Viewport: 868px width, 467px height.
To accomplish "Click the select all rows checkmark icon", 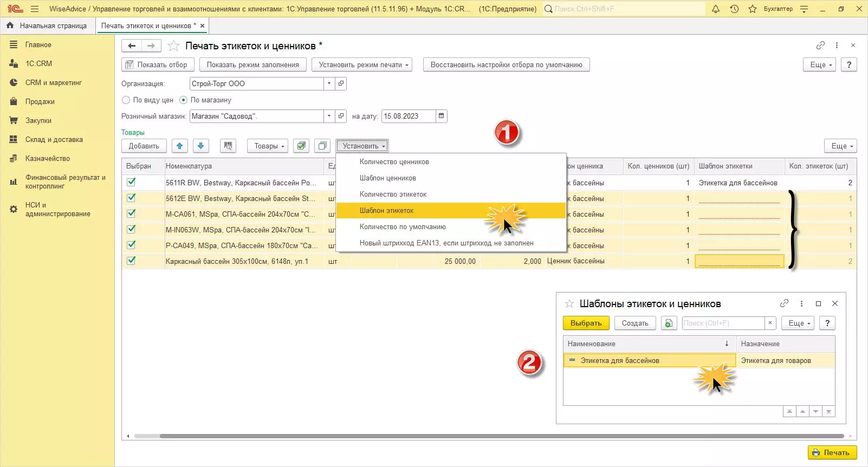I will (x=302, y=146).
